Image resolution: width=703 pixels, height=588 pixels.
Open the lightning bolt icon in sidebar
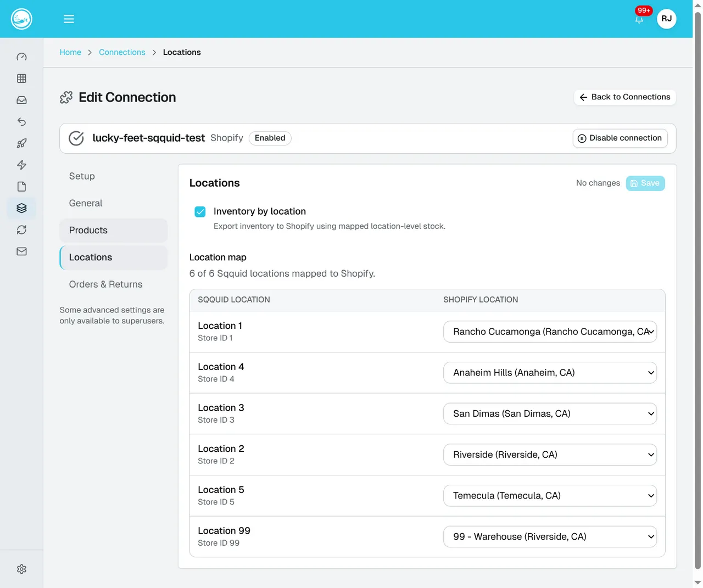pyautogui.click(x=21, y=165)
